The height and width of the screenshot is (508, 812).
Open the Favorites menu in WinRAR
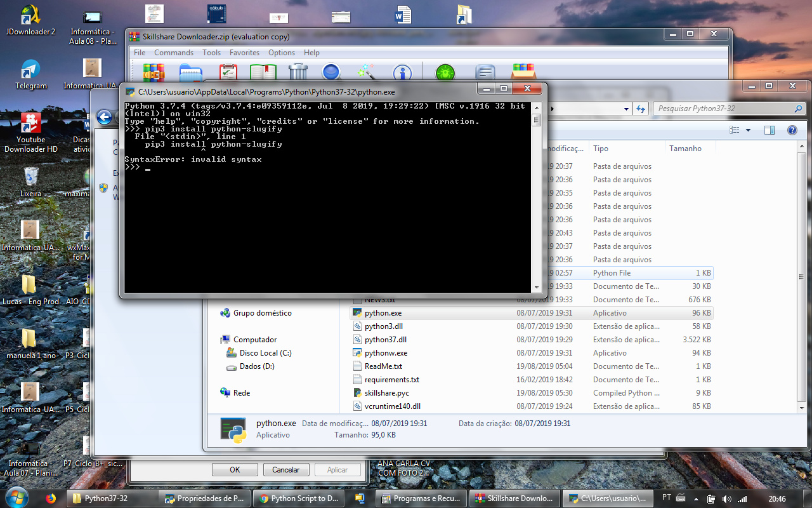coord(244,53)
